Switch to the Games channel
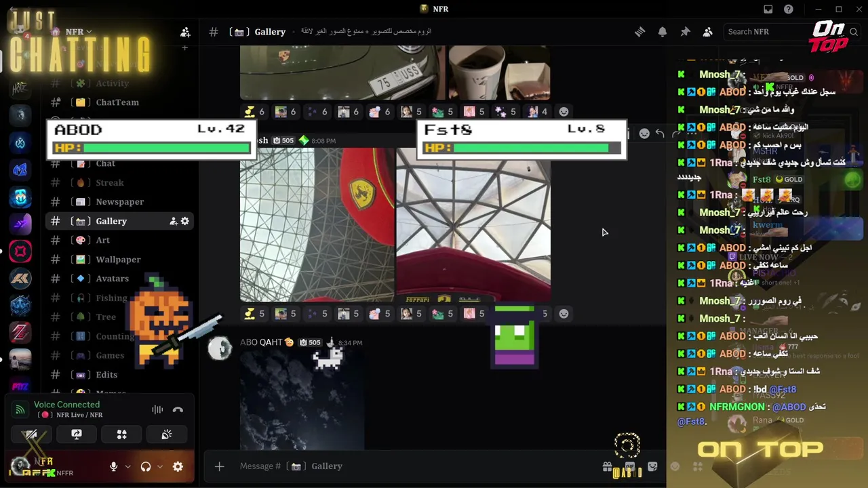The image size is (868, 488). pyautogui.click(x=121, y=355)
